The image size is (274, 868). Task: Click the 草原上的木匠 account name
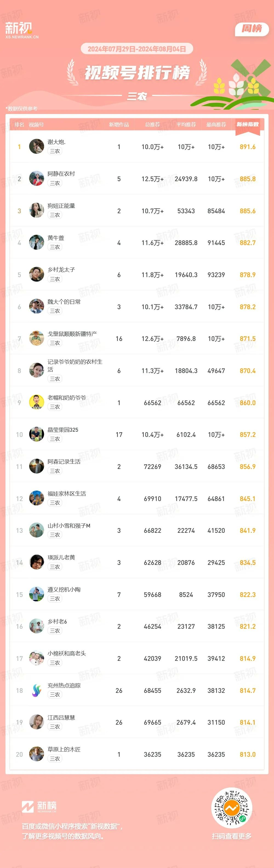64,749
